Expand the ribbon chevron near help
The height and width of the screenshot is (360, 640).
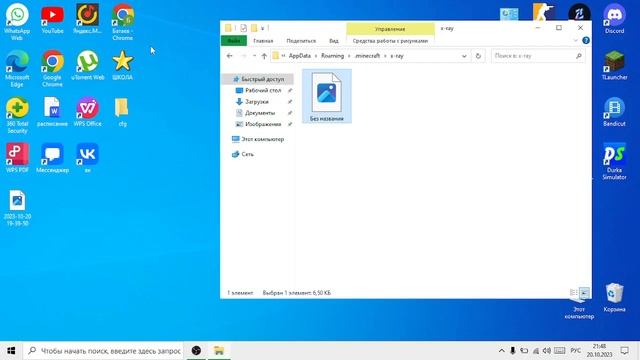[575, 40]
